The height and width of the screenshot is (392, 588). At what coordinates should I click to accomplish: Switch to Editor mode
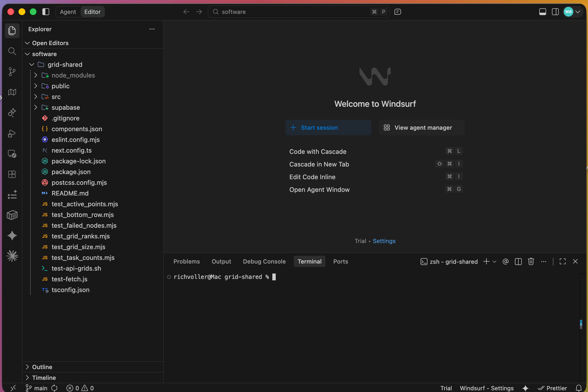tap(92, 12)
